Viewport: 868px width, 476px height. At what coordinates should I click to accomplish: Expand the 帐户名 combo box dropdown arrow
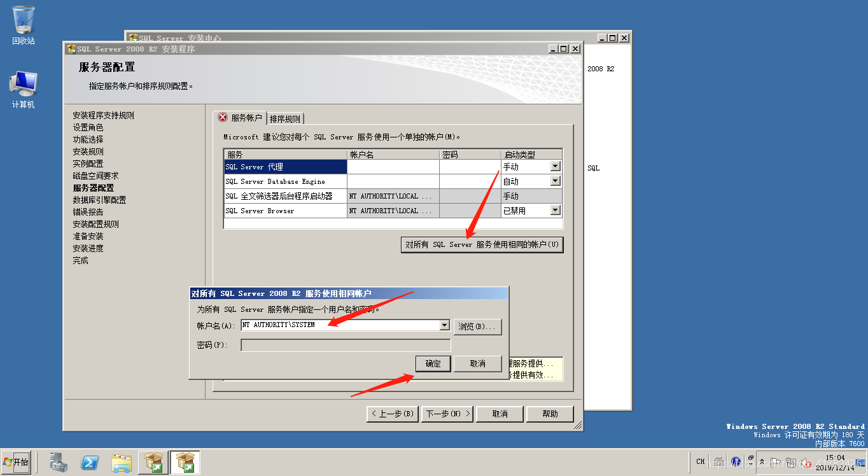pyautogui.click(x=445, y=325)
